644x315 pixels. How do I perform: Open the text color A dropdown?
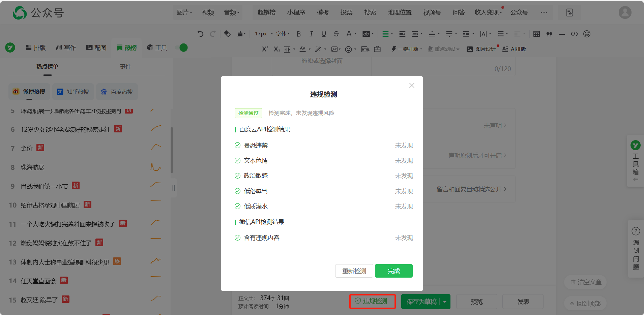(351, 34)
